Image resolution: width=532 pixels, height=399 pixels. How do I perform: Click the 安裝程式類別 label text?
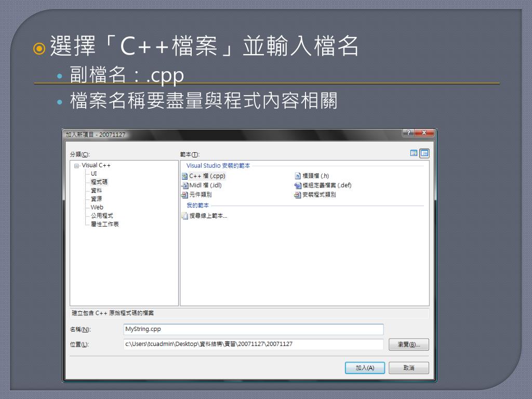coord(320,195)
